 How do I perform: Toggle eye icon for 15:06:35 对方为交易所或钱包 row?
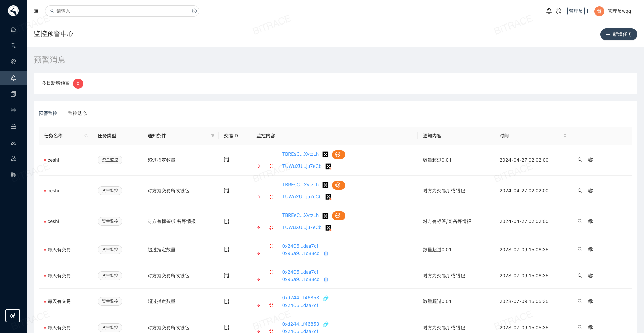coord(591,276)
